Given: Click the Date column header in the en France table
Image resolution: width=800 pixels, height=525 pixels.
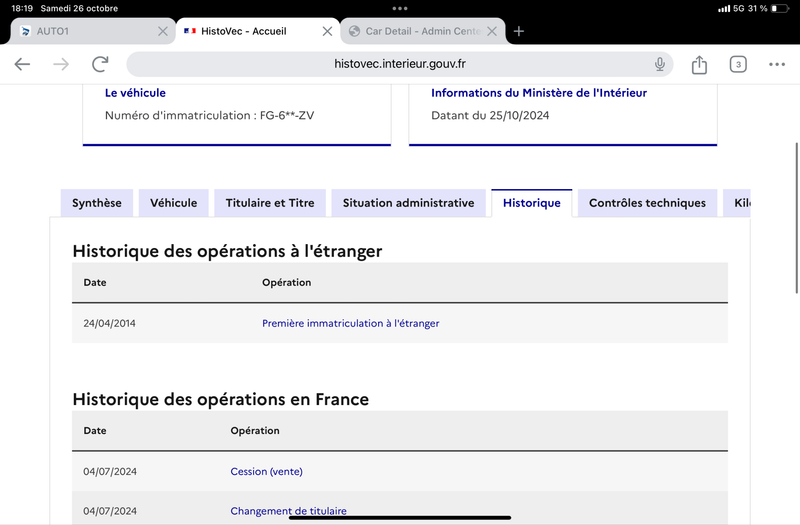Looking at the screenshot, I should (95, 431).
